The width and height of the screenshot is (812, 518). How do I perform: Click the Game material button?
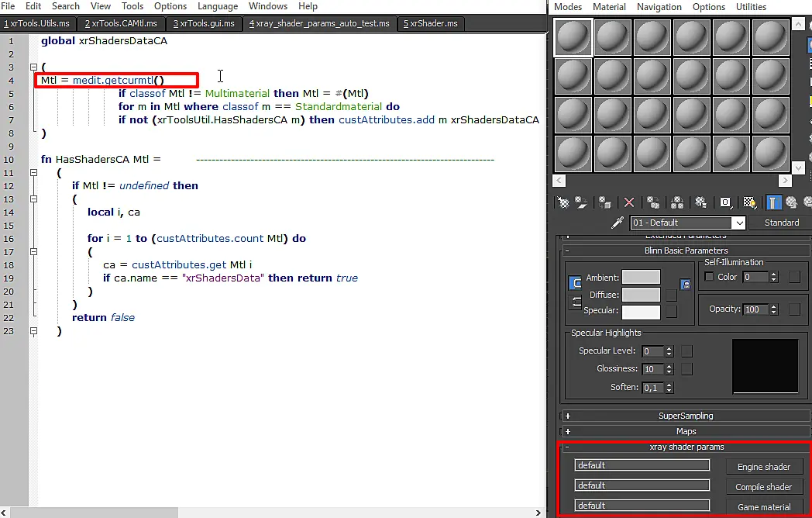tap(764, 507)
